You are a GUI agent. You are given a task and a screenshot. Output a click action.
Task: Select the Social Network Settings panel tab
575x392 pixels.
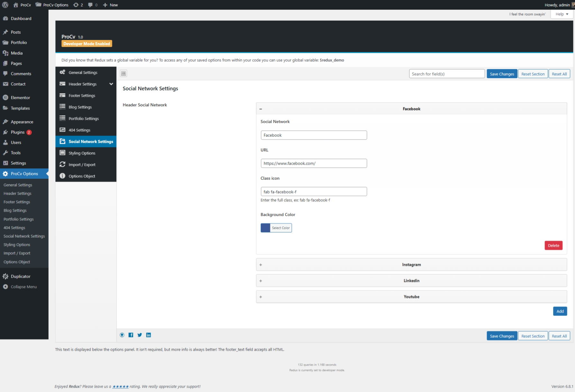click(x=86, y=141)
